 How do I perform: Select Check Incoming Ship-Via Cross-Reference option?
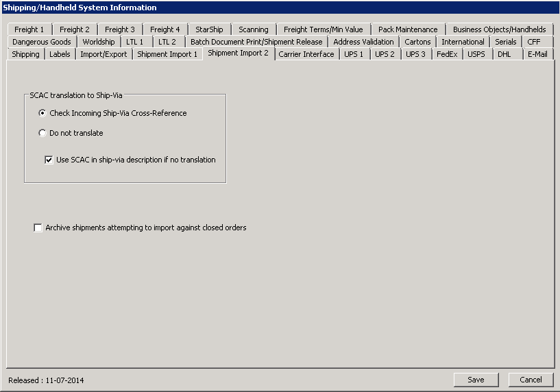coord(43,113)
